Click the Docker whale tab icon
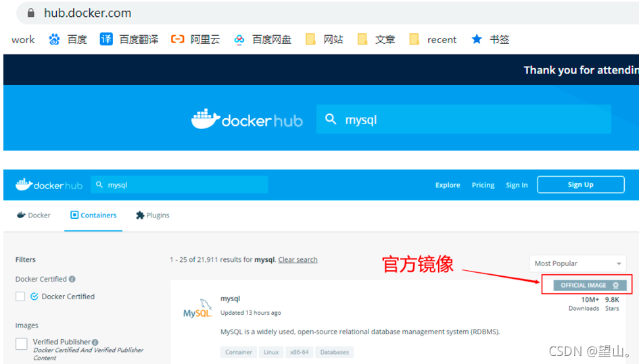 click(21, 215)
